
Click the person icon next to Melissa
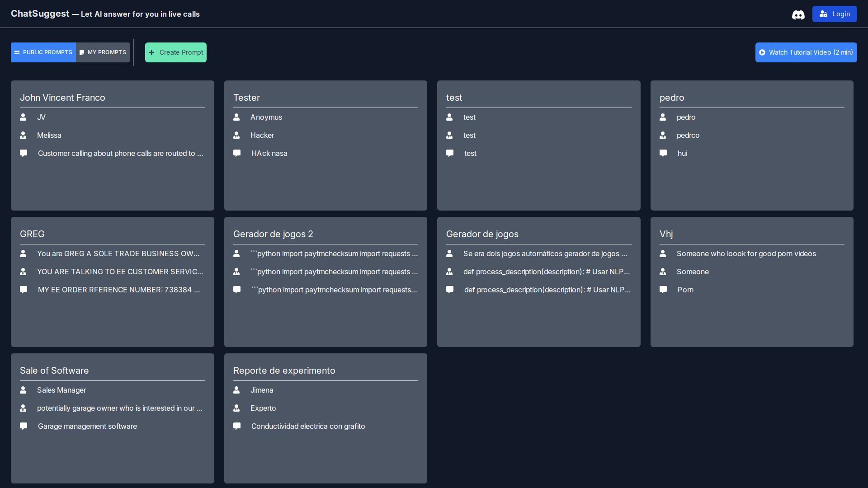[23, 135]
